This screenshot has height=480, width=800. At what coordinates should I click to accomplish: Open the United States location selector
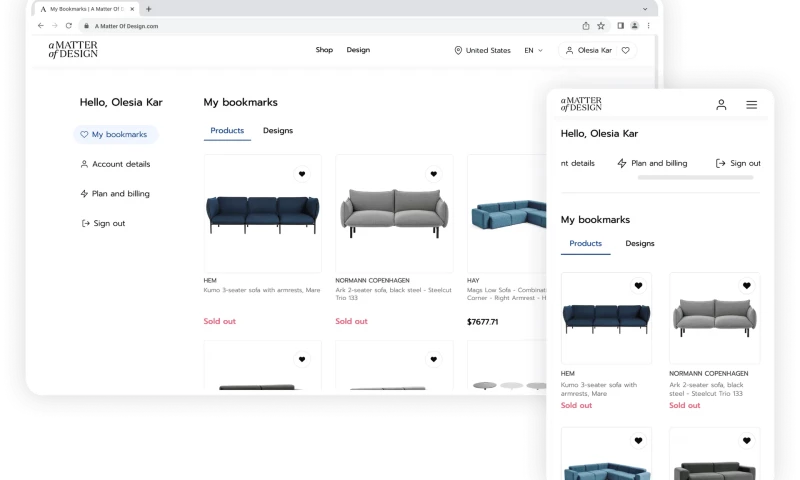point(482,50)
